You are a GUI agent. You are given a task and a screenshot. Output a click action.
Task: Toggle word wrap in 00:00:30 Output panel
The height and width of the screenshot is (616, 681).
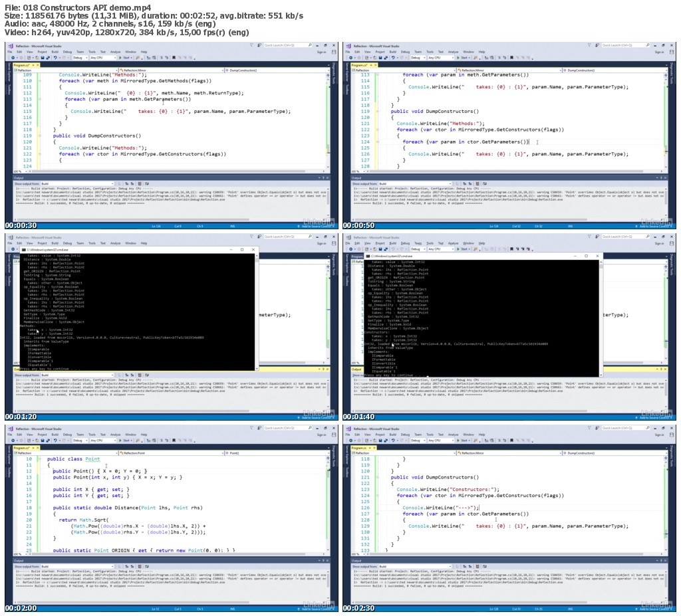coord(147,183)
